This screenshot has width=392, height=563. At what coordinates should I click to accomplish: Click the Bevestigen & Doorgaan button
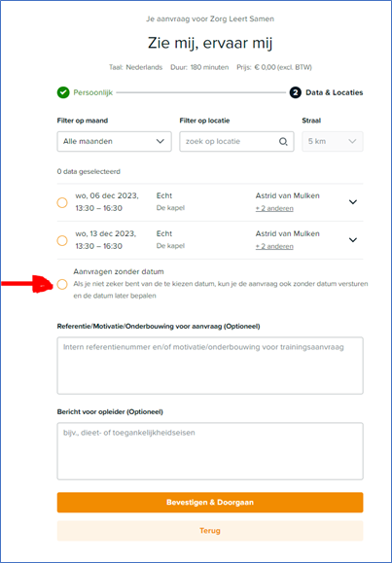(x=210, y=503)
